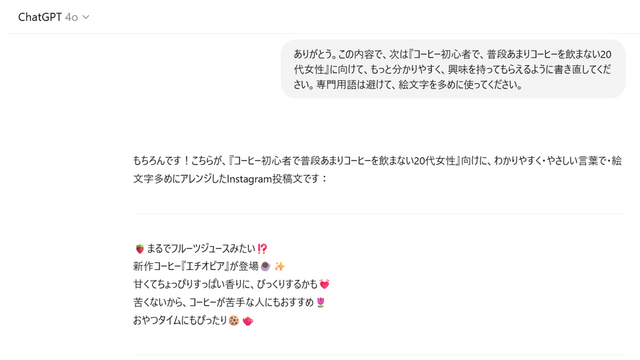Click the coffee cup emoji after が登場

point(265,267)
